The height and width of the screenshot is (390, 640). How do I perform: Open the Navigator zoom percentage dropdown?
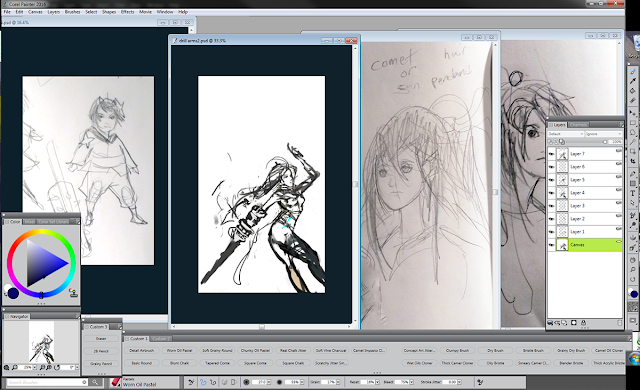tap(36, 368)
